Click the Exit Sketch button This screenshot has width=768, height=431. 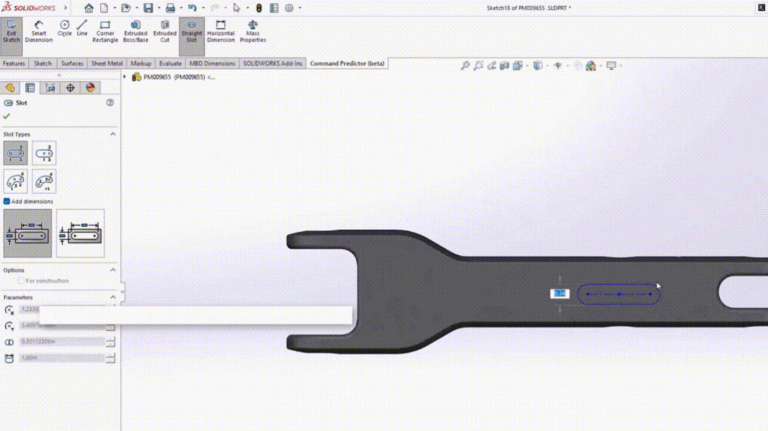(x=12, y=33)
